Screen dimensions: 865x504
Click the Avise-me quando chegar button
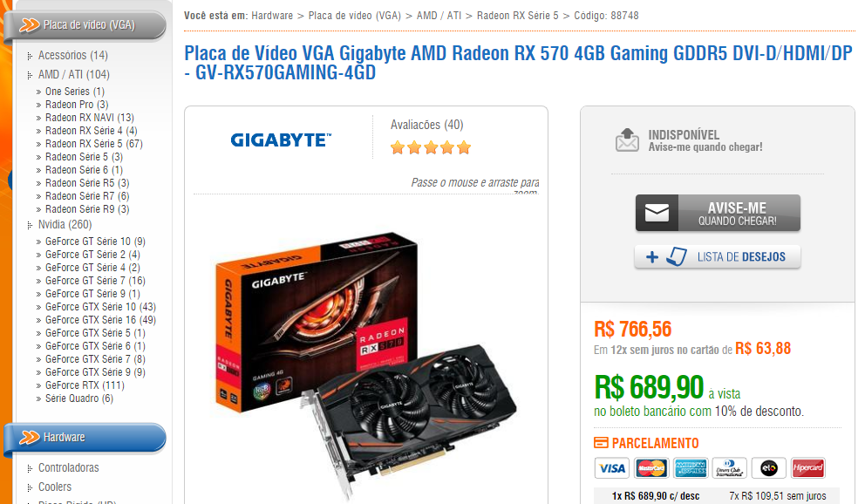(718, 213)
